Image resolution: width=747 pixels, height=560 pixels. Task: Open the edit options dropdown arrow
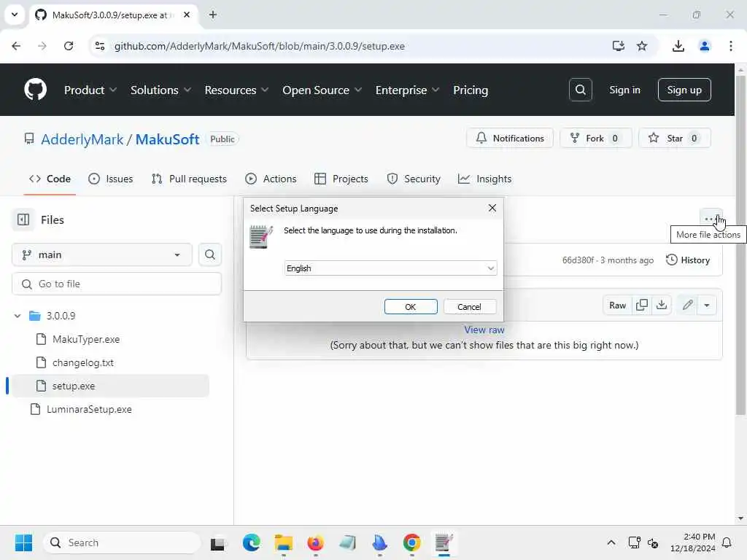point(707,306)
